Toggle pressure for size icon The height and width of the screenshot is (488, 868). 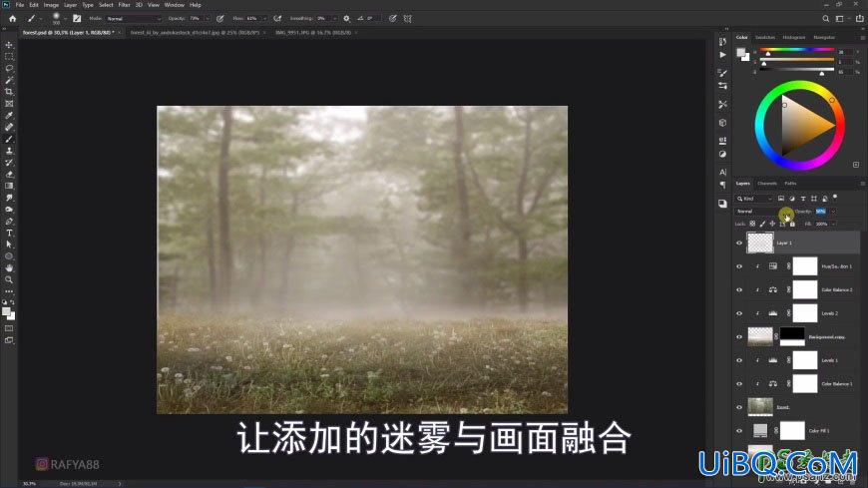point(392,18)
